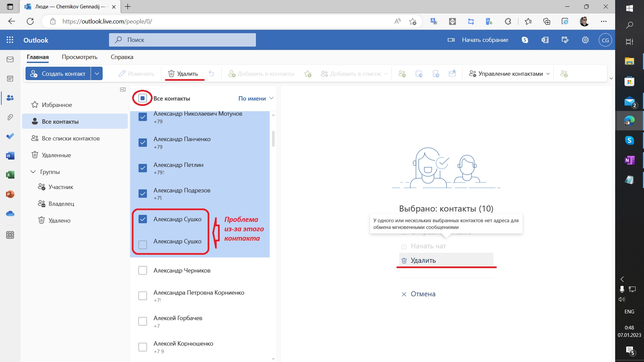
Task: Click the Skype icon in Outlook header
Action: coord(525,40)
